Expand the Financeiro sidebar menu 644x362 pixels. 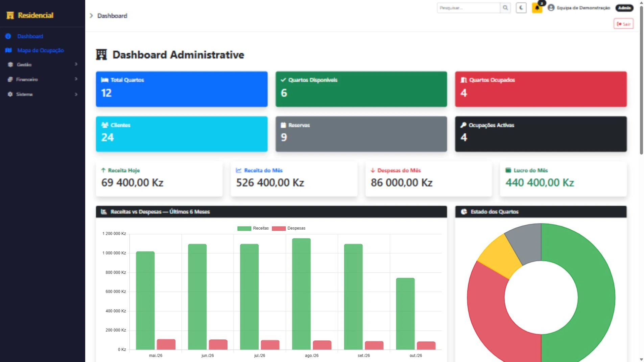[x=42, y=79]
